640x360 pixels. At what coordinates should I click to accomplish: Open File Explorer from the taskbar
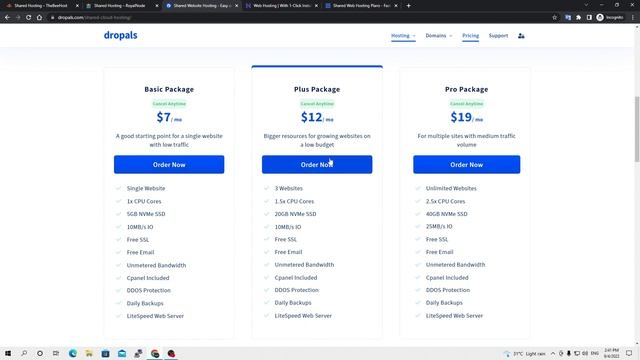(x=89, y=353)
